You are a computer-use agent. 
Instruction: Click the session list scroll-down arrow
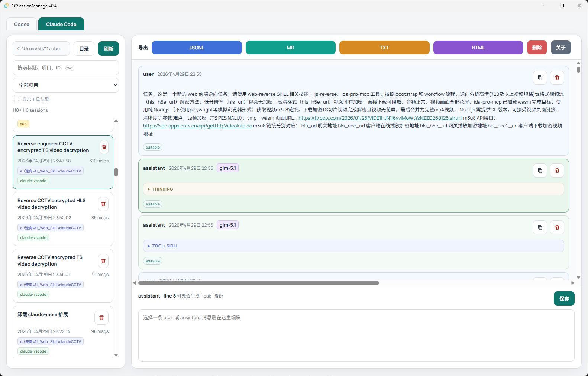[116, 355]
